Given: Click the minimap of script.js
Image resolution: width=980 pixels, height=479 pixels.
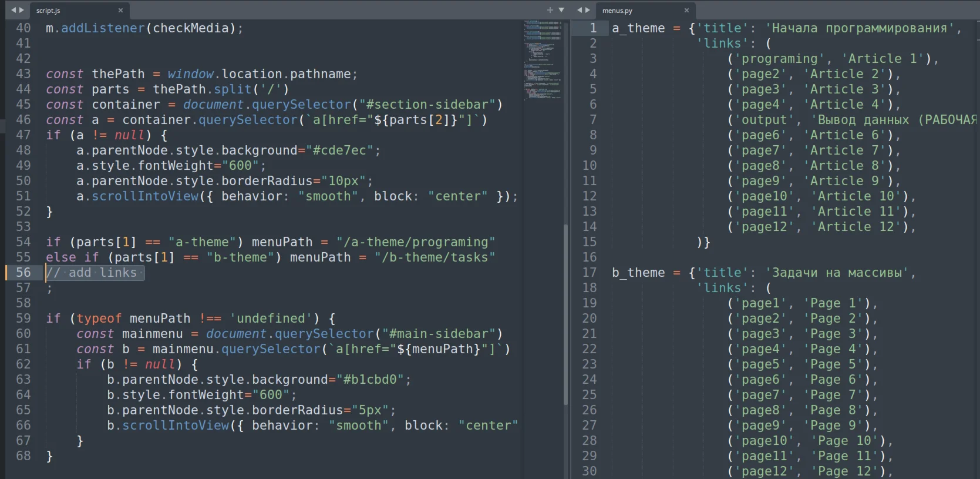Looking at the screenshot, I should [x=542, y=59].
